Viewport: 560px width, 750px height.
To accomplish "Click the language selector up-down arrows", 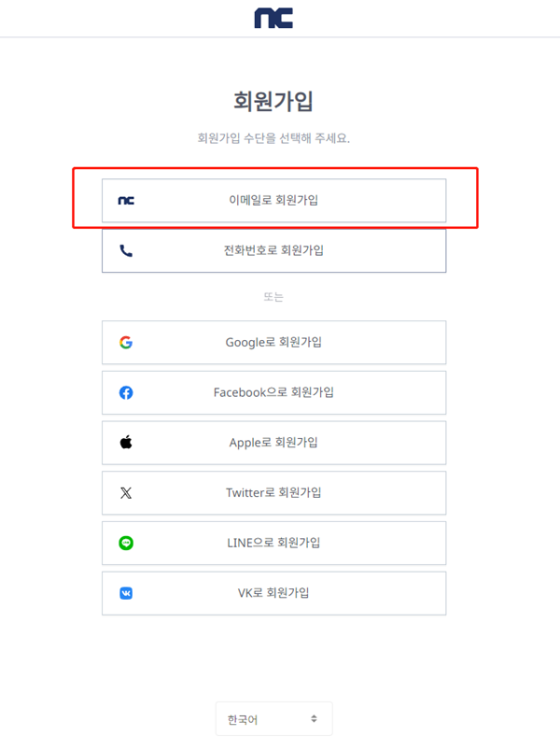I will coord(314,718).
